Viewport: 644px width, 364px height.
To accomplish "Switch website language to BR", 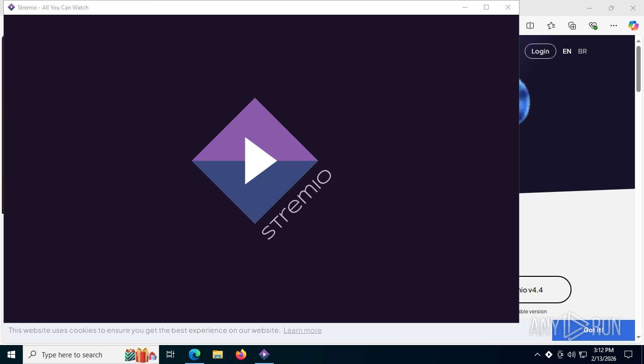I will coord(582,51).
